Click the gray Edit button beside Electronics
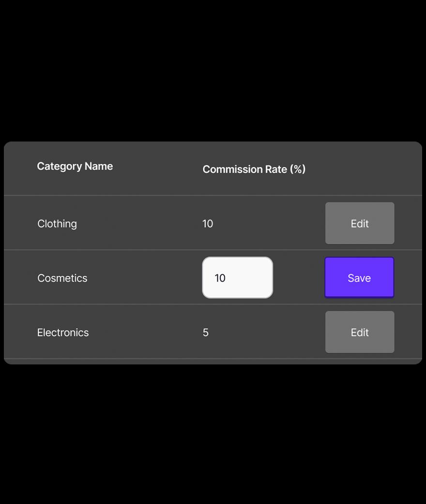 [360, 332]
